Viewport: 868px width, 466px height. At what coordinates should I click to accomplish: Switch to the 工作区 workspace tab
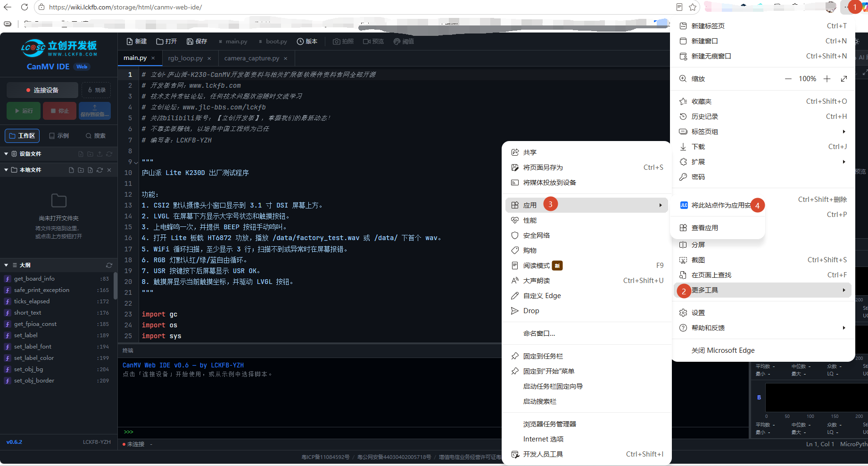pos(22,136)
